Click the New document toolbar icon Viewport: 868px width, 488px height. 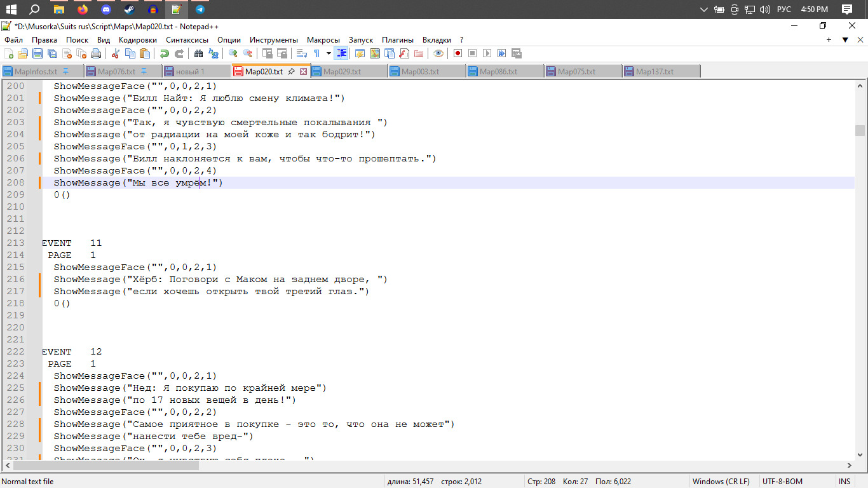[x=9, y=53]
